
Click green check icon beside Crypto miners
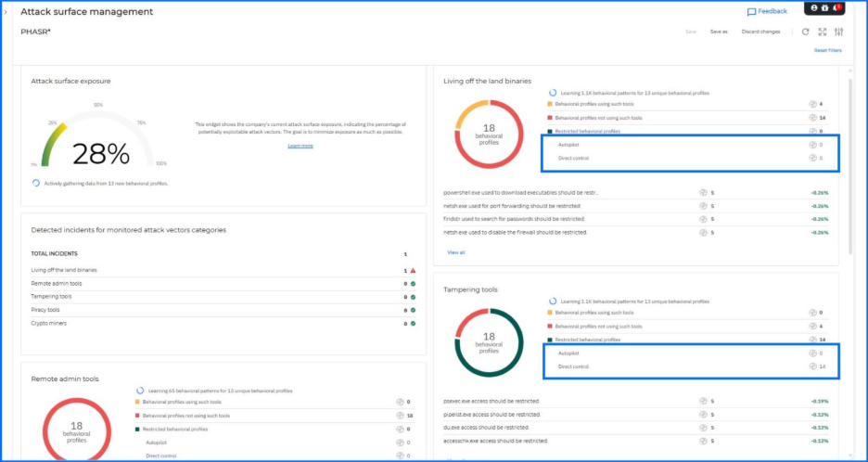point(413,323)
